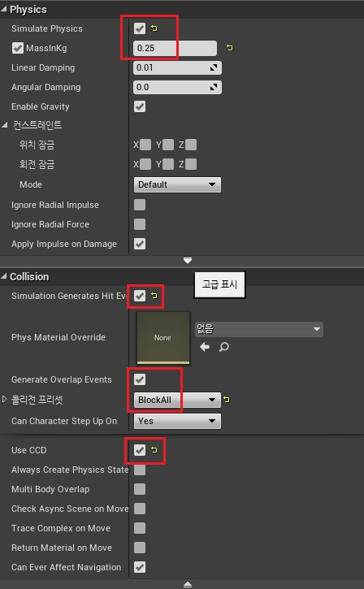
Task: Toggle the Simulate Physics checkbox
Action: point(140,28)
